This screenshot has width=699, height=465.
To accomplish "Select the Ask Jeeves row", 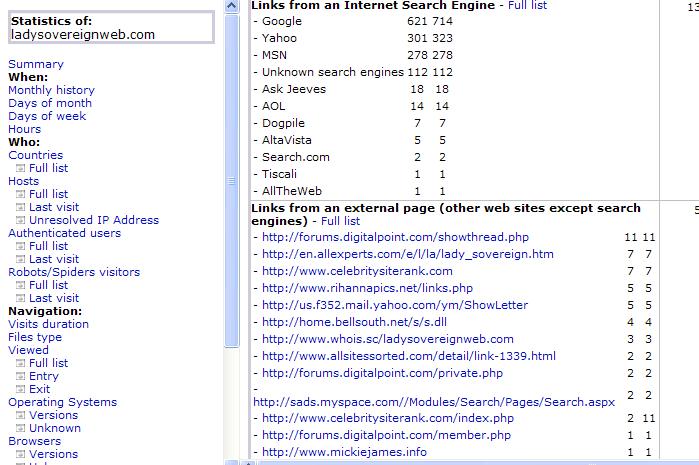I will 351,89.
